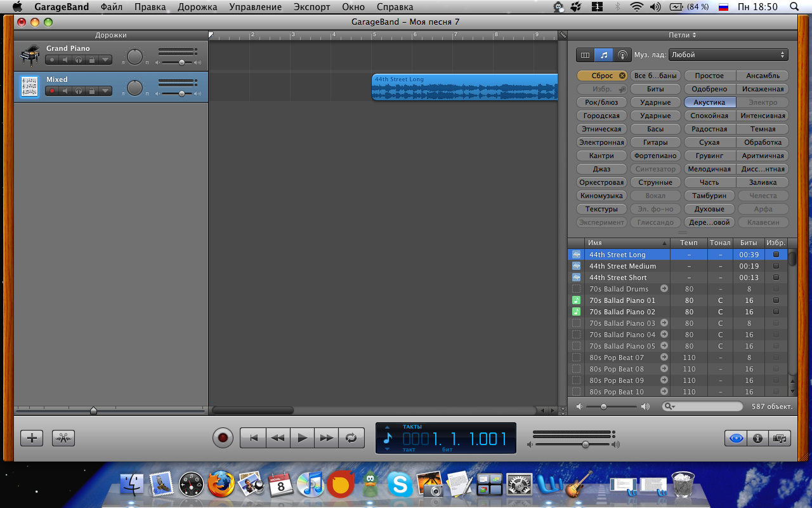Viewport: 812px width, 508px height.
Task: Solo the Mixed track with headphones
Action: [79, 91]
